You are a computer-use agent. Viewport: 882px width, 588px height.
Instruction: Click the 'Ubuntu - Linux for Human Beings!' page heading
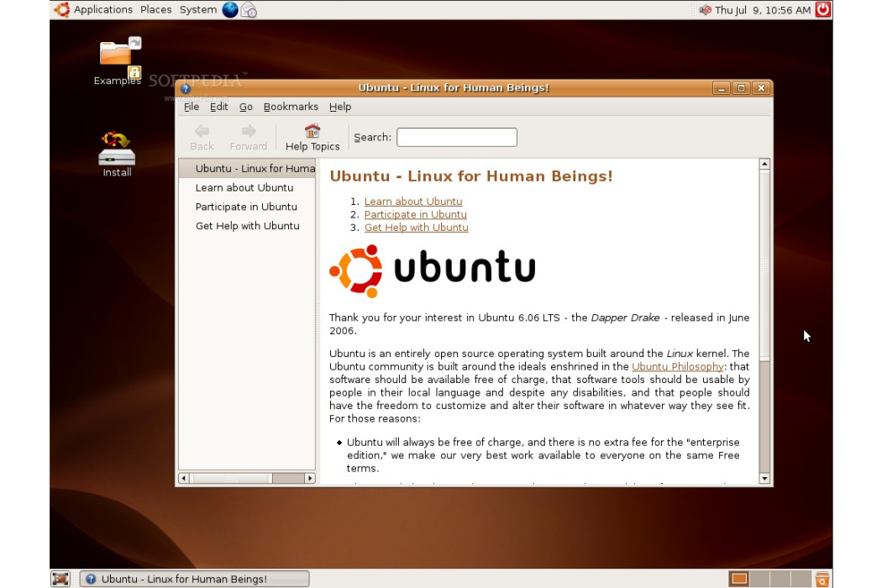coord(470,176)
